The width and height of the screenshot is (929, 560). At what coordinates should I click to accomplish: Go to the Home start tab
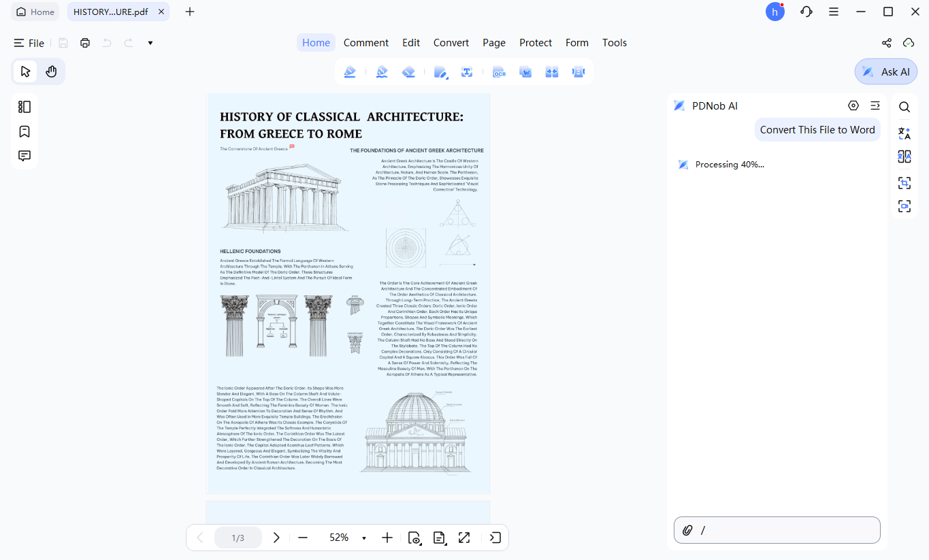35,12
